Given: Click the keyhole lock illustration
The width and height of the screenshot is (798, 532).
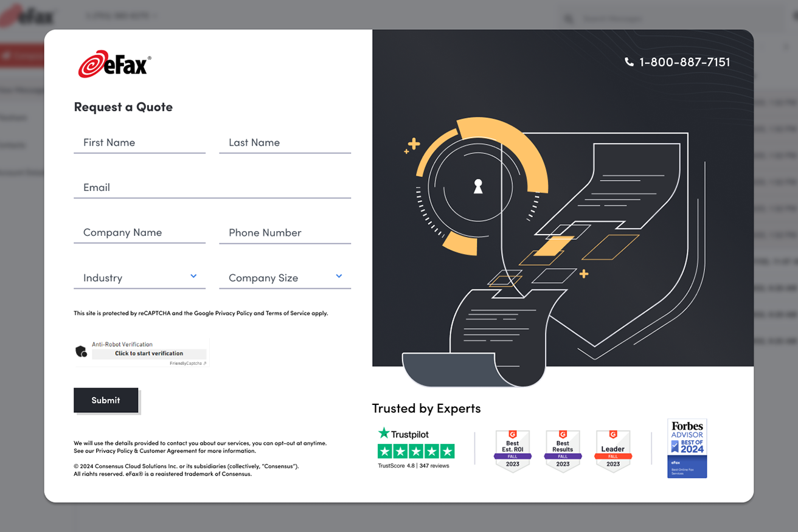Looking at the screenshot, I should (x=478, y=187).
